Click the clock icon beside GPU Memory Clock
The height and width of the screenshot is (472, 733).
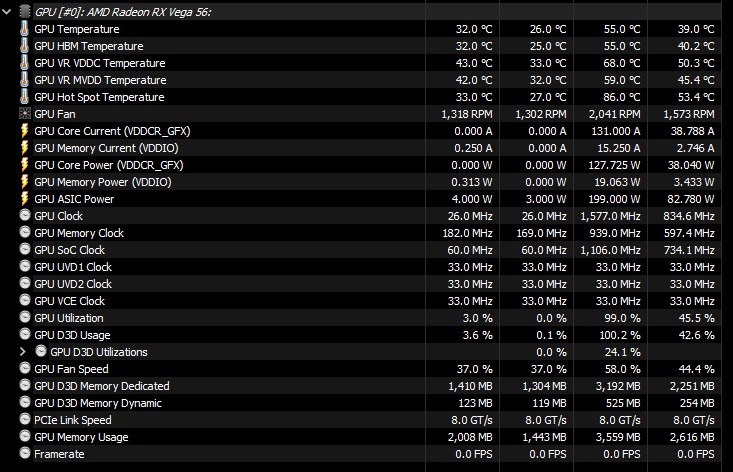25,232
